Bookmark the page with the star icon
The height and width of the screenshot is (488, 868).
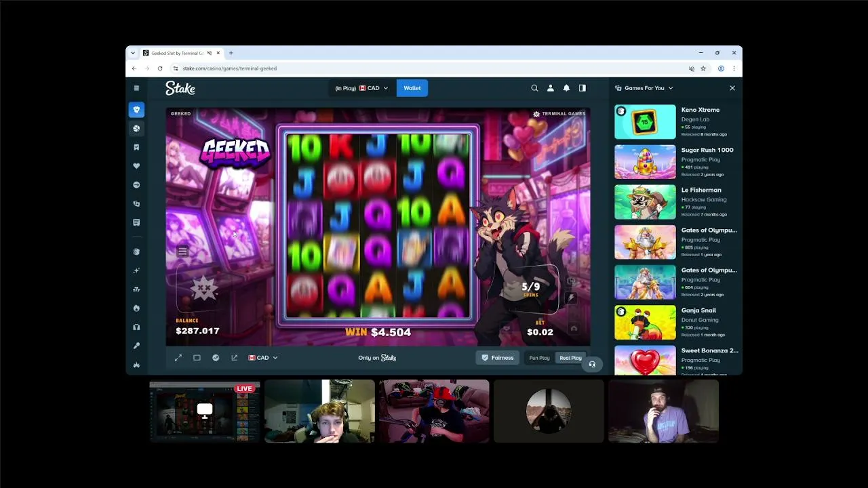pyautogui.click(x=703, y=68)
